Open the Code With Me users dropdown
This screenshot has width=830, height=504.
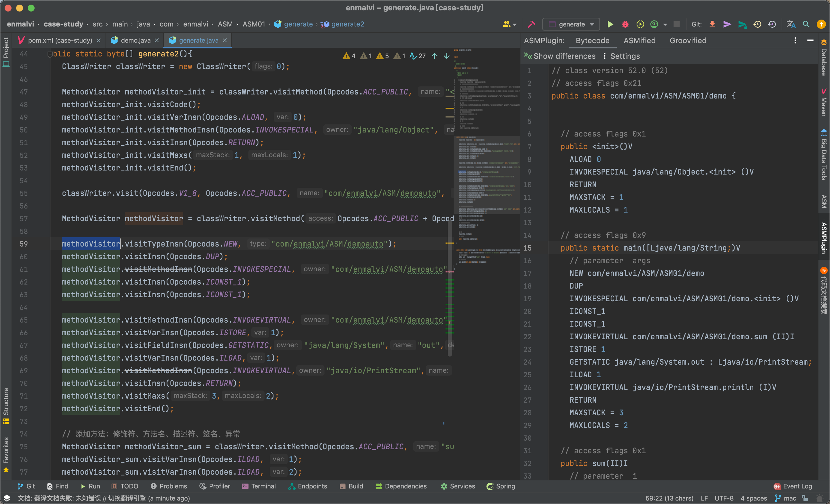(509, 24)
